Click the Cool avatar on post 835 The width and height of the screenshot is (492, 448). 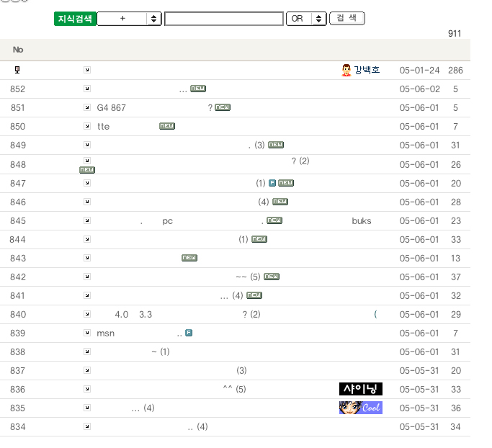click(360, 408)
